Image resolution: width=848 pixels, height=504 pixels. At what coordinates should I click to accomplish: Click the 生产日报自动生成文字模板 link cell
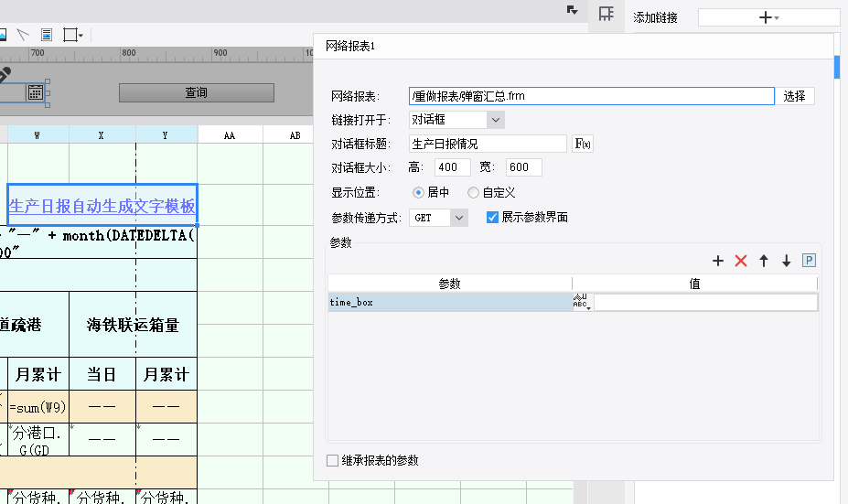pyautogui.click(x=102, y=207)
